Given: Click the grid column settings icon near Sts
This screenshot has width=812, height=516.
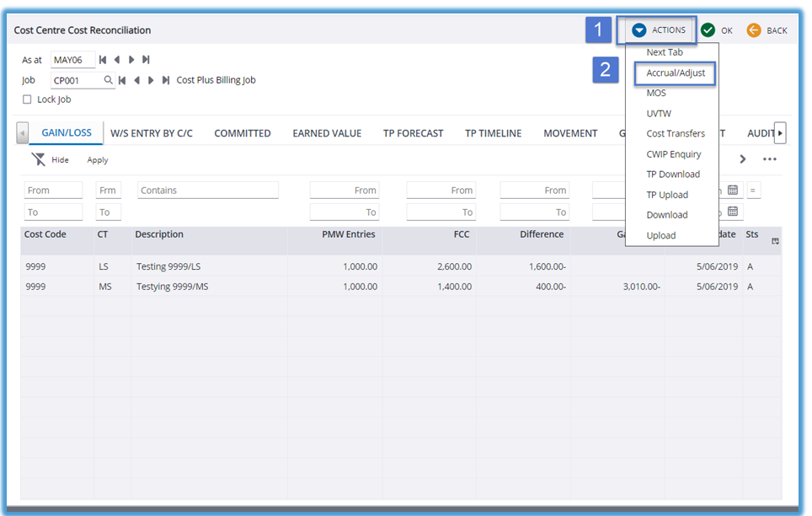Looking at the screenshot, I should coord(775,241).
